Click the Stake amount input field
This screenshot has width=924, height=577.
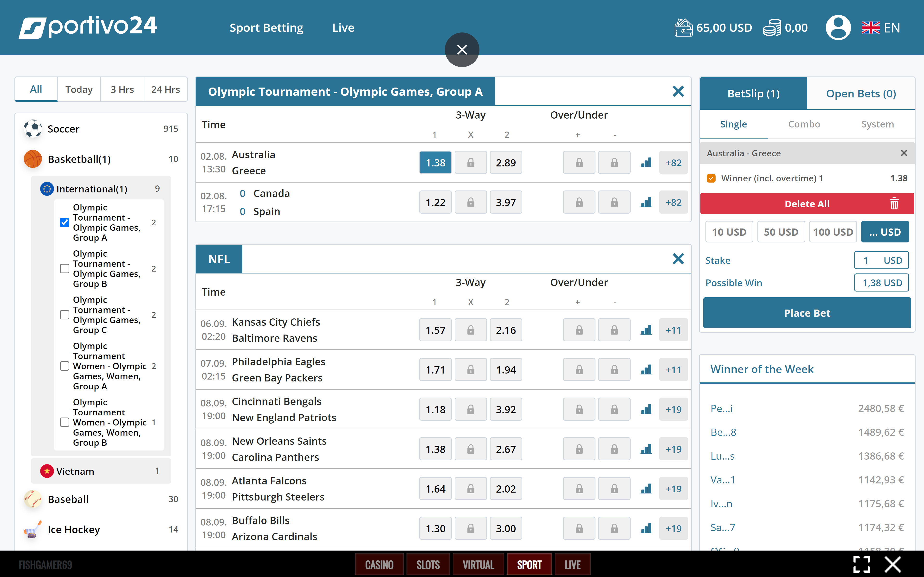pos(881,260)
